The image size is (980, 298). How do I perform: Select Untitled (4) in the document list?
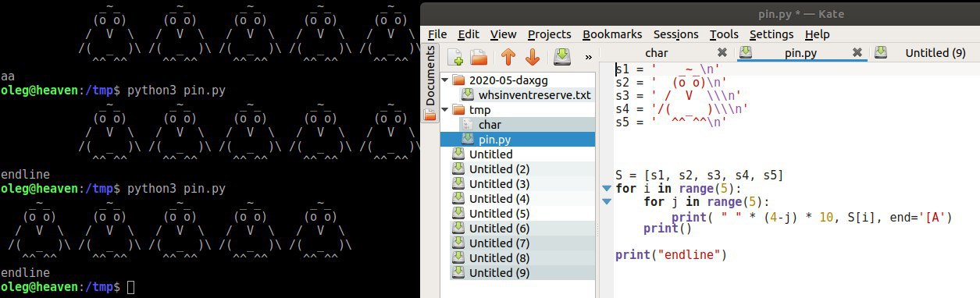(500, 199)
